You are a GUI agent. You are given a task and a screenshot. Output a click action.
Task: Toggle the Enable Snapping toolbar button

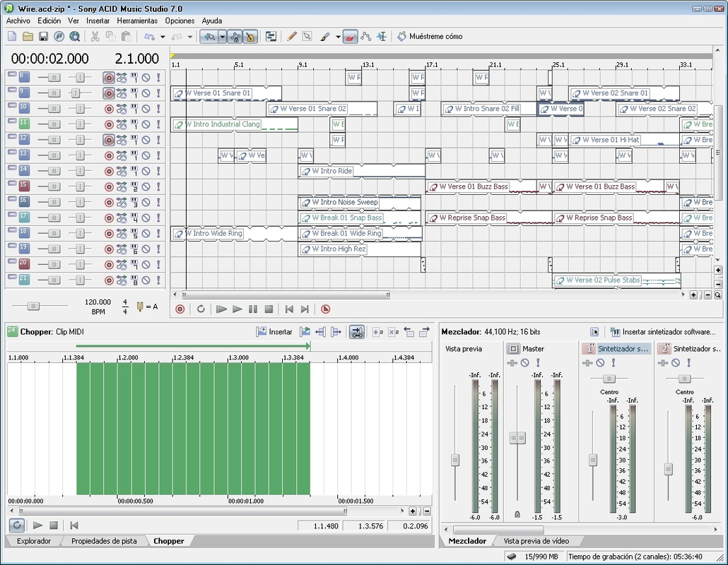209,36
